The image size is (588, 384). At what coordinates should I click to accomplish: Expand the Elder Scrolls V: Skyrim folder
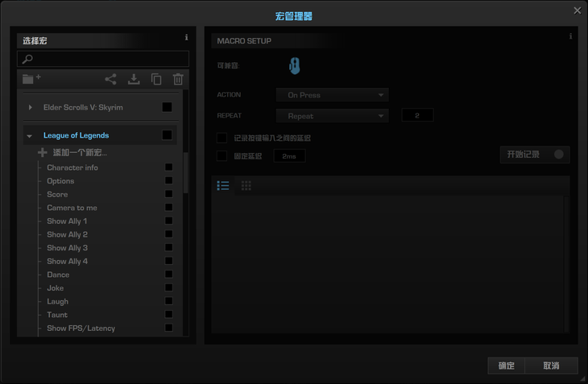pyautogui.click(x=31, y=108)
